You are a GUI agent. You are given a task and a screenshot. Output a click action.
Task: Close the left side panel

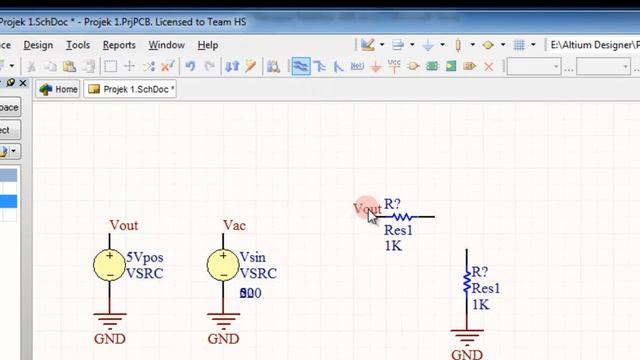(x=23, y=83)
